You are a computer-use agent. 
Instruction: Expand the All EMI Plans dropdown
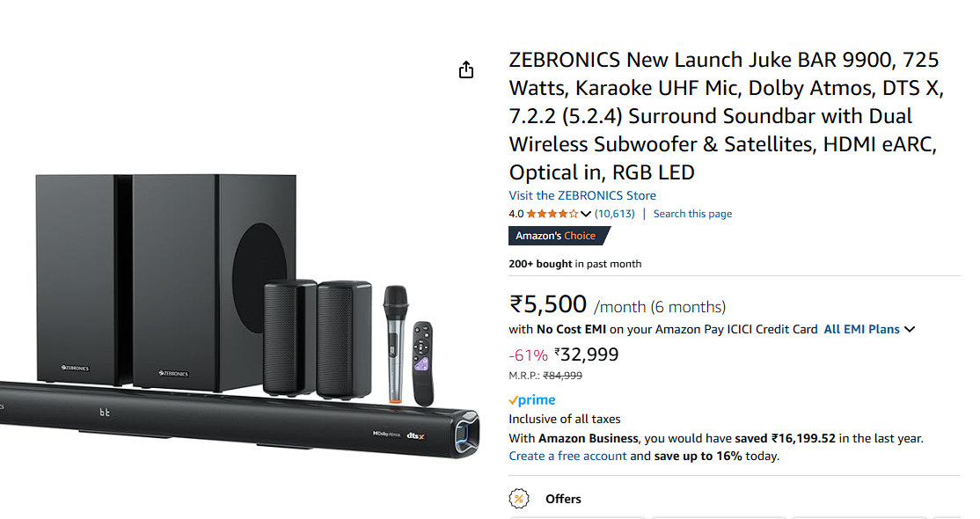[x=869, y=329]
